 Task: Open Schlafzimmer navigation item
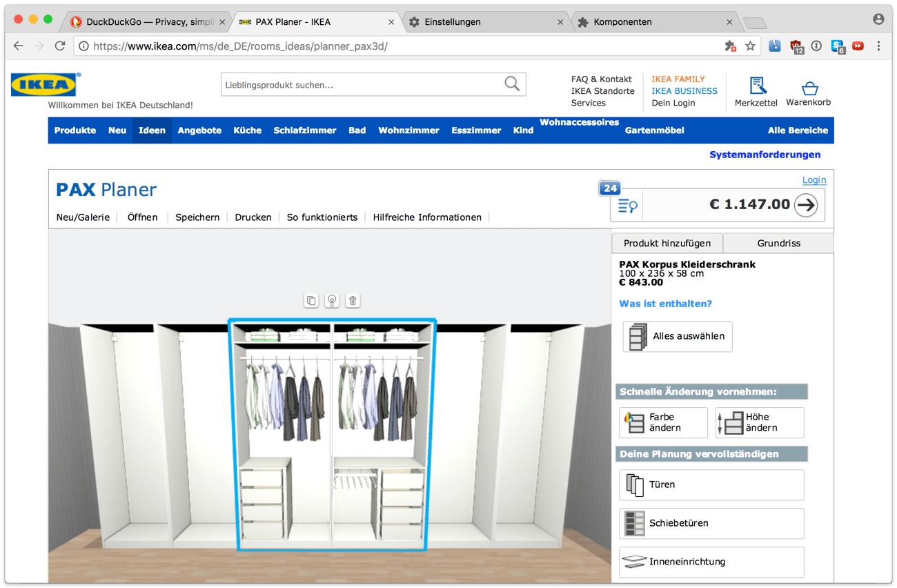point(305,130)
